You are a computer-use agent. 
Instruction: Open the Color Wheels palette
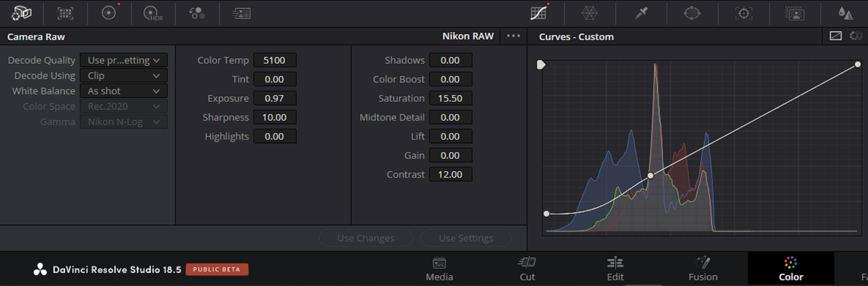point(108,13)
